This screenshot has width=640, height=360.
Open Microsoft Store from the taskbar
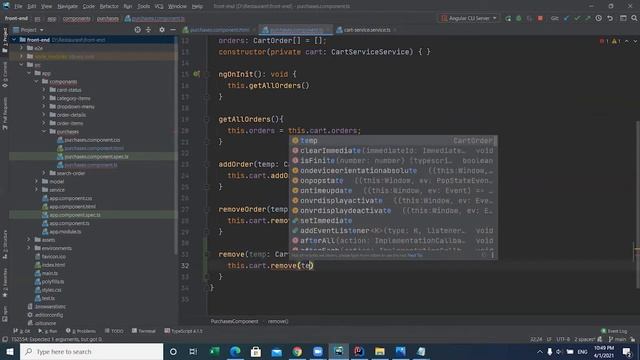(x=256, y=351)
